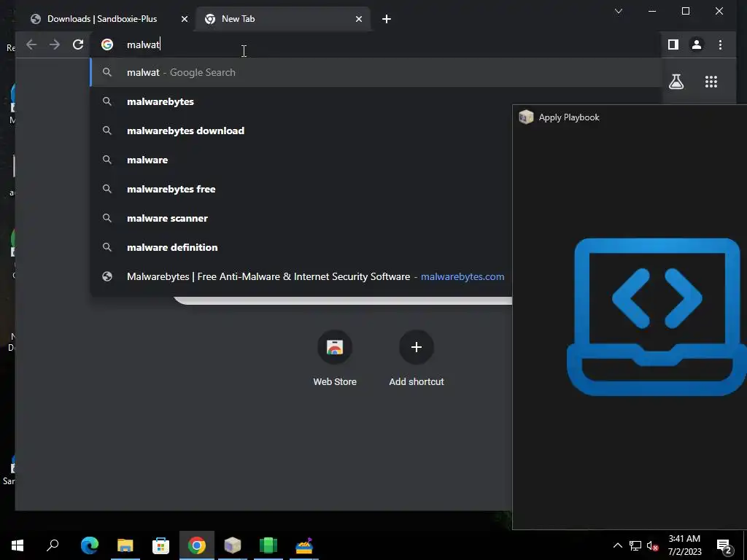Open Chrome's three-dot menu
The image size is (747, 560).
(720, 44)
